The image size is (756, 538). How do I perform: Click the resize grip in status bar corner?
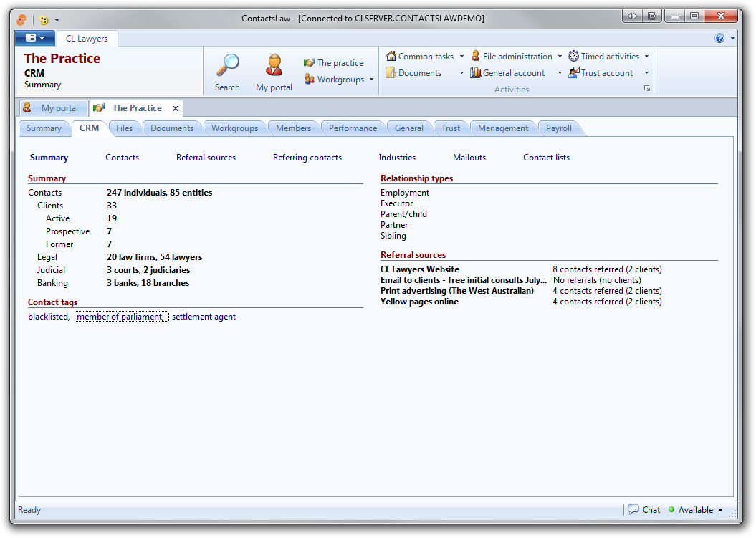[732, 514]
